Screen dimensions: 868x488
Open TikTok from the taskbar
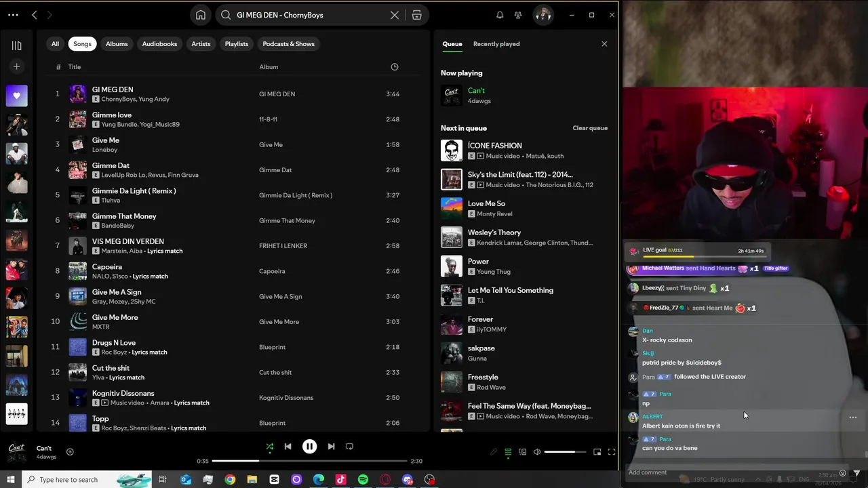[x=340, y=480]
